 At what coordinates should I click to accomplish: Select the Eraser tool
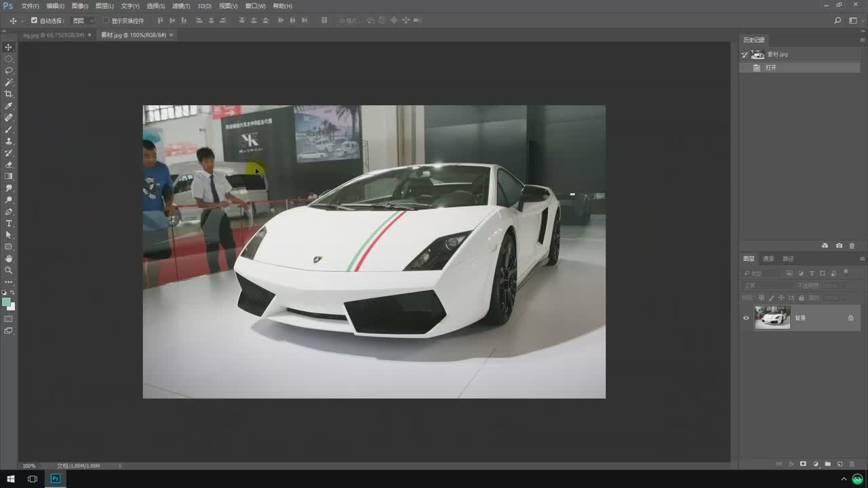pyautogui.click(x=9, y=165)
